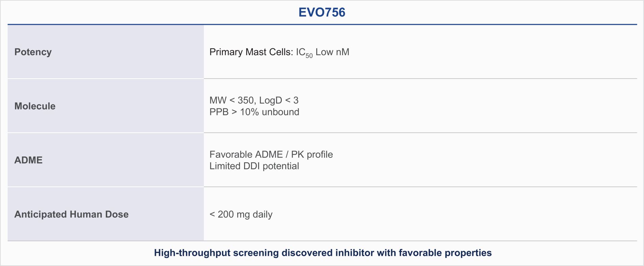
Task: Select the Potency row label
Action: click(33, 52)
